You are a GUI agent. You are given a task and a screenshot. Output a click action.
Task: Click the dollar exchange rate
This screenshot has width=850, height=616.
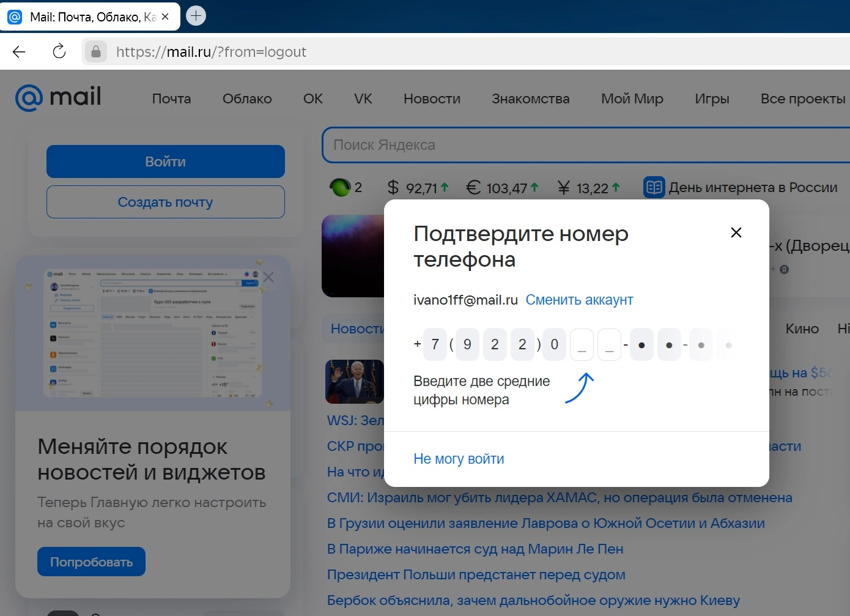[418, 188]
